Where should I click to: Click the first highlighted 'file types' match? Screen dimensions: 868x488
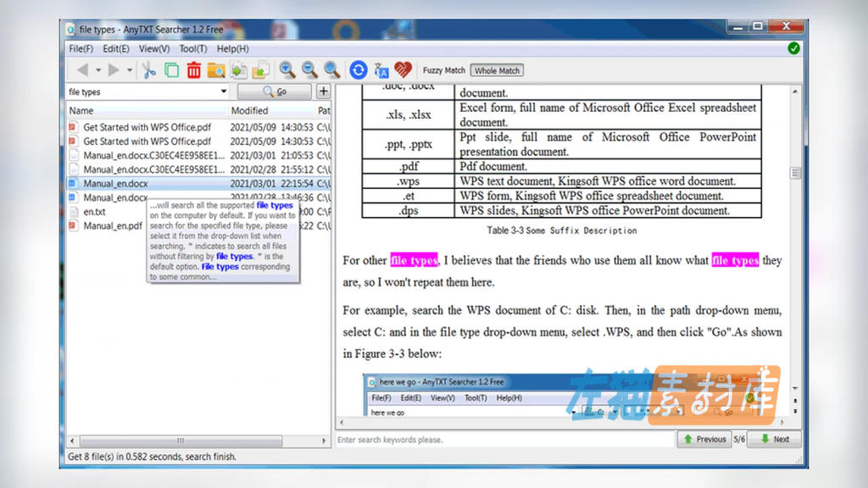(x=414, y=260)
